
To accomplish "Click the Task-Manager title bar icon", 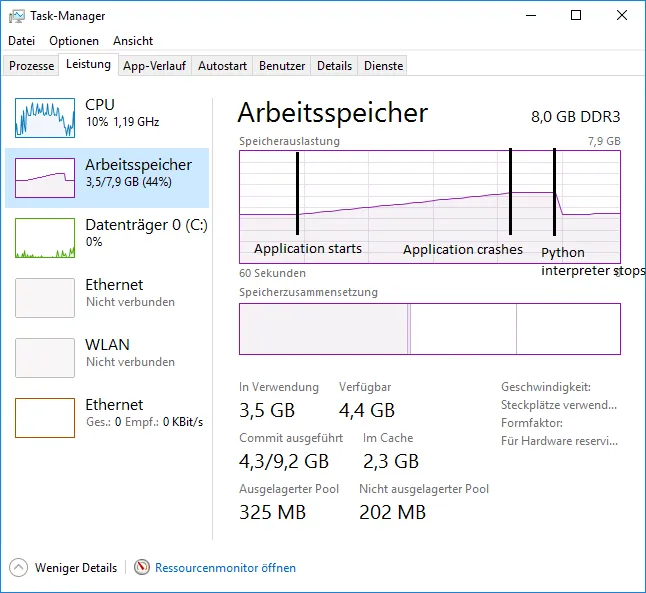I will point(16,16).
